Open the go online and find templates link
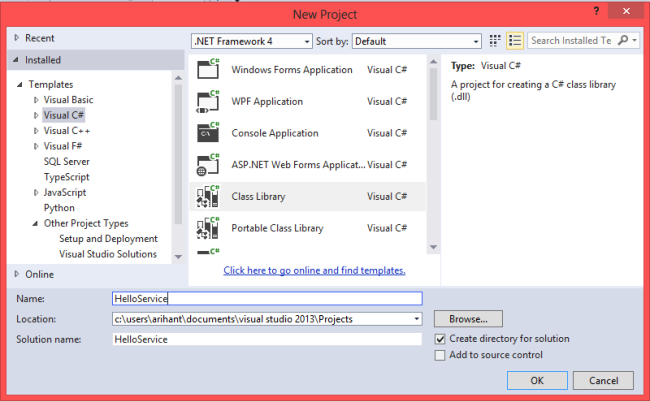The height and width of the screenshot is (402, 650). point(314,270)
